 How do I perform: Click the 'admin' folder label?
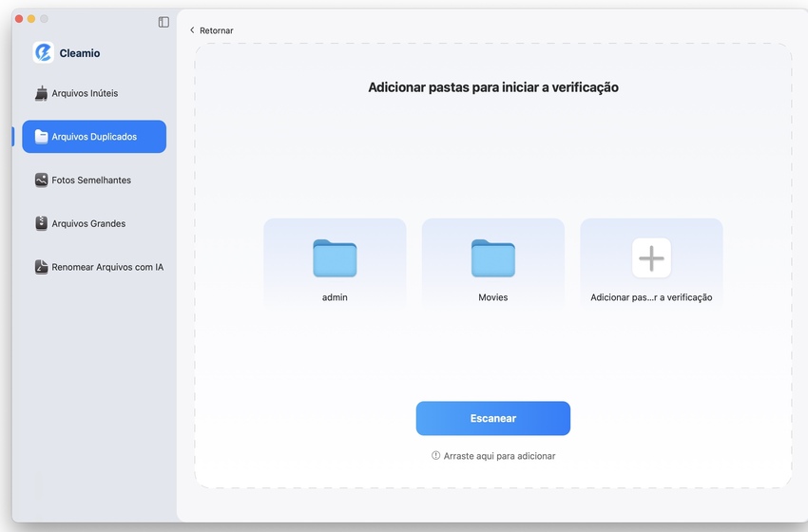(335, 297)
